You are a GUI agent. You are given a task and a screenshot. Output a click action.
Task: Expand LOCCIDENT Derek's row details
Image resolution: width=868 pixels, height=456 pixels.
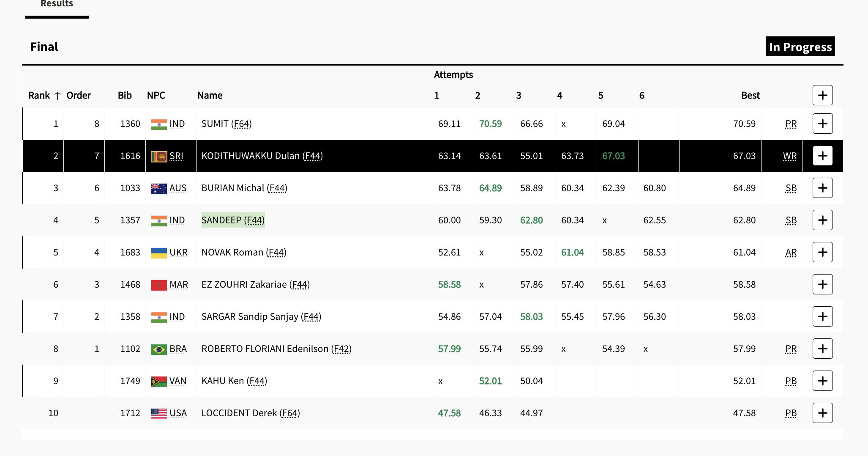tap(822, 413)
